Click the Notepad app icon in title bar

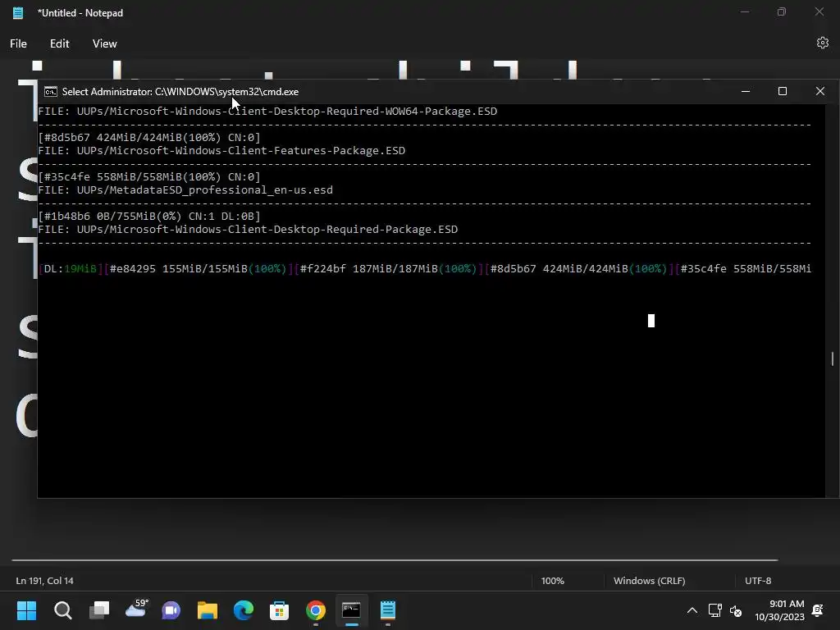click(x=18, y=13)
